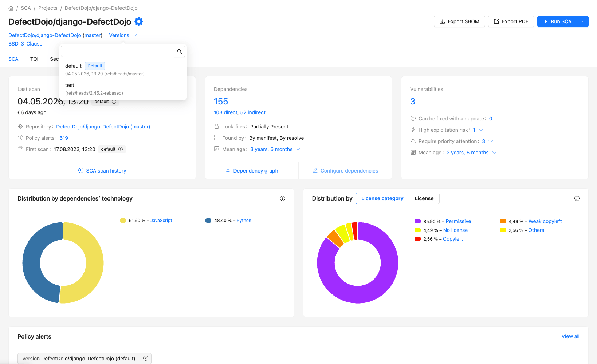This screenshot has height=364, width=597.
Task: Select the default version entry
Action: (123, 70)
